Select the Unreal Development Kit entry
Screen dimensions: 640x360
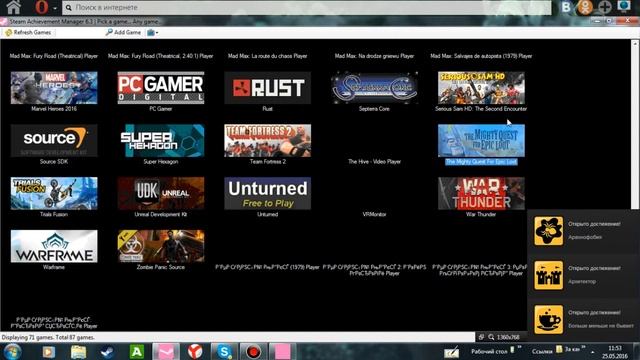tap(161, 197)
